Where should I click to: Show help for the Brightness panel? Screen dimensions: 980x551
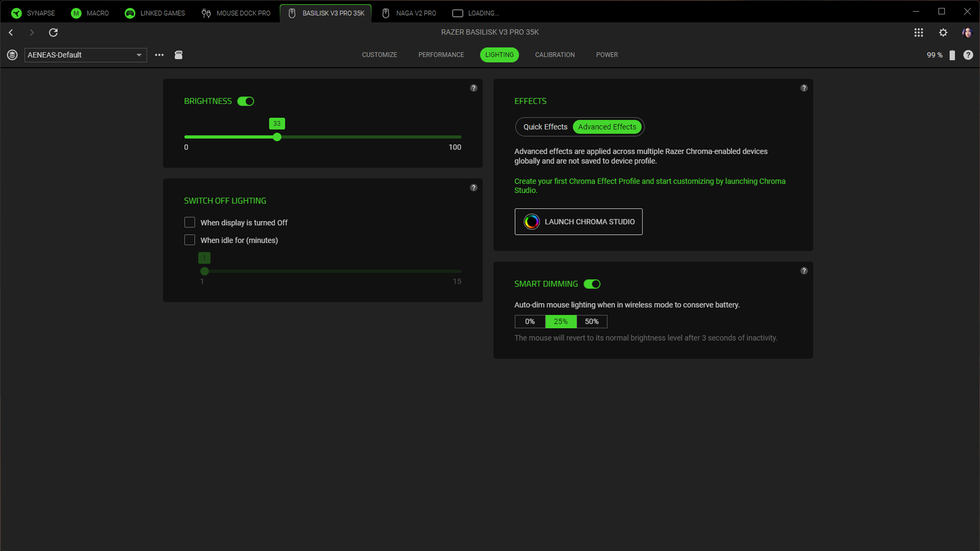[474, 88]
